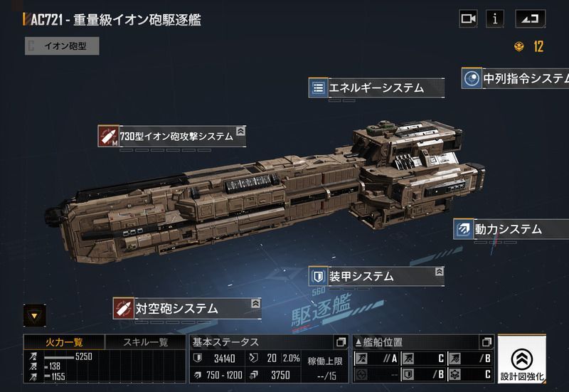
Task: Click the return arrow icon
Action: tap(530, 18)
